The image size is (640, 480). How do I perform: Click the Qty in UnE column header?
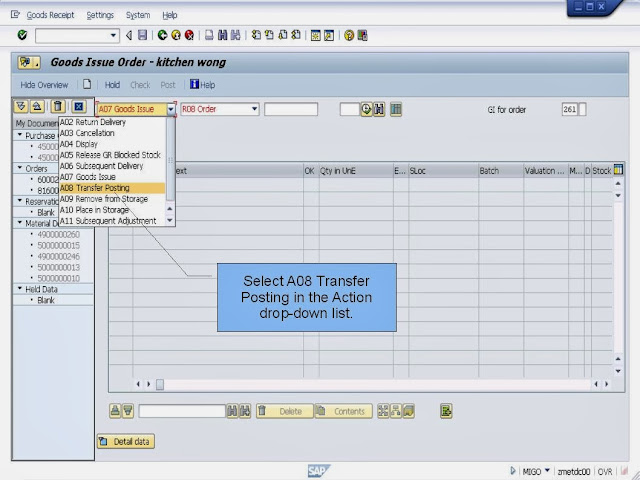coord(356,171)
